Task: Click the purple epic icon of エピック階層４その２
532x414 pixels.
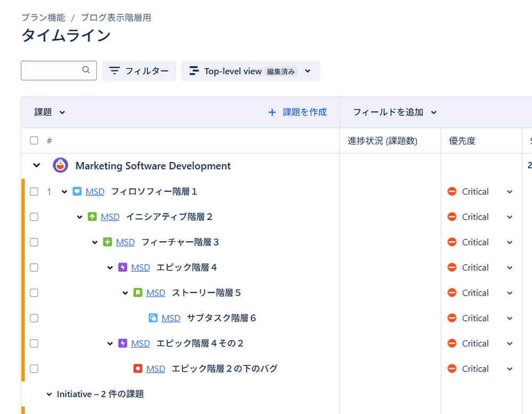Action: point(122,343)
